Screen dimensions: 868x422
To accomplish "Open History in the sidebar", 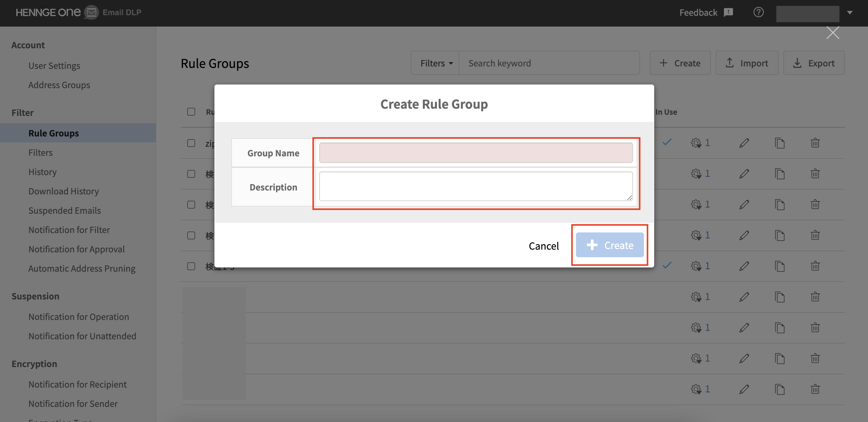I will (43, 172).
